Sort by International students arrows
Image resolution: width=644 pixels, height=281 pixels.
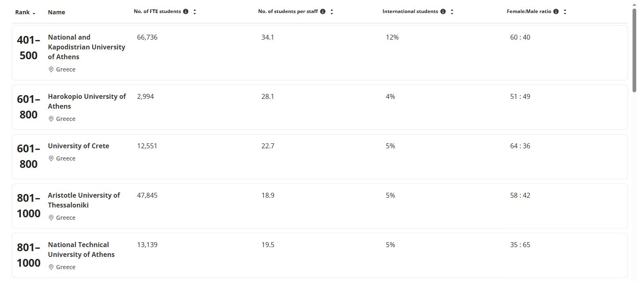pos(452,12)
